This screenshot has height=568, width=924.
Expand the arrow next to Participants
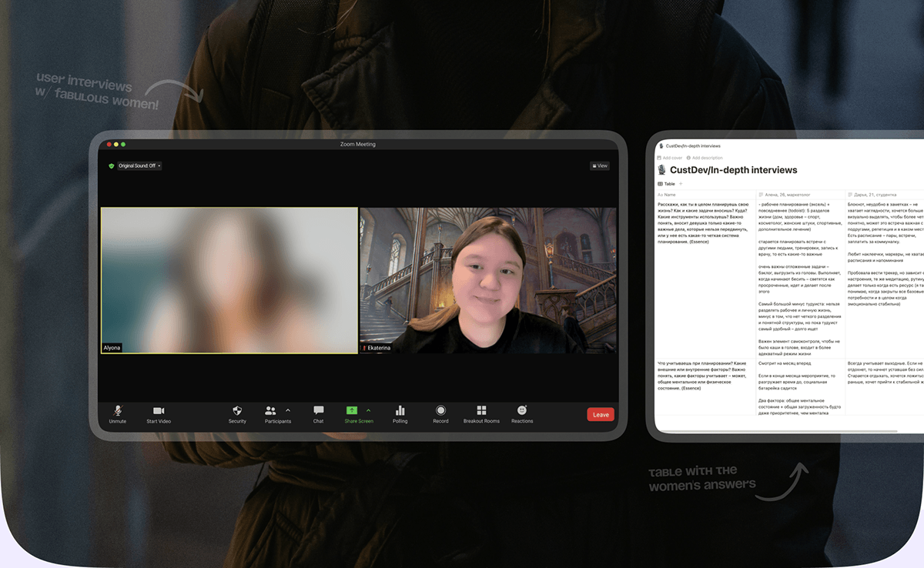pyautogui.click(x=289, y=410)
